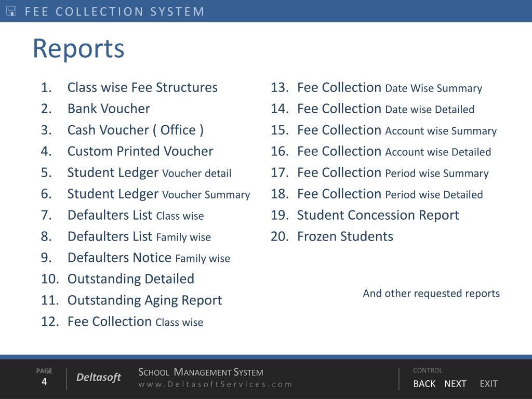Open www.DeltasoftServices.com website link
Viewport: 532px width, 399px height.
click(x=215, y=384)
